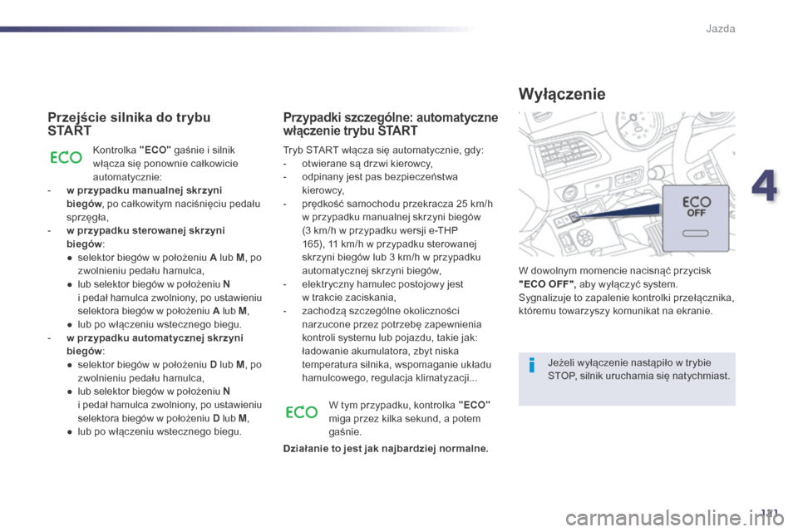798x532 pixels.
Task: Click 'Tryb START włącza się automatycznie, gdy:'
Action: [x=383, y=150]
